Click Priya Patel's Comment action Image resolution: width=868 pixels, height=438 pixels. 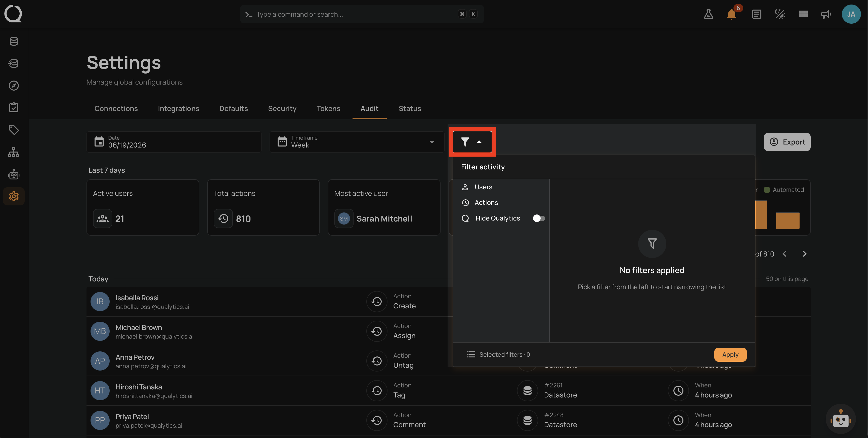click(x=409, y=425)
